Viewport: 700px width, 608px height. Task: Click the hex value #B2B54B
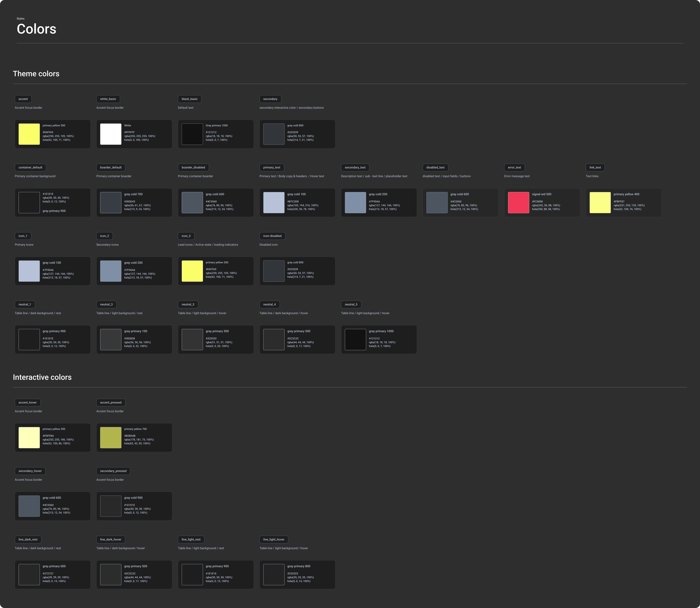click(x=130, y=436)
